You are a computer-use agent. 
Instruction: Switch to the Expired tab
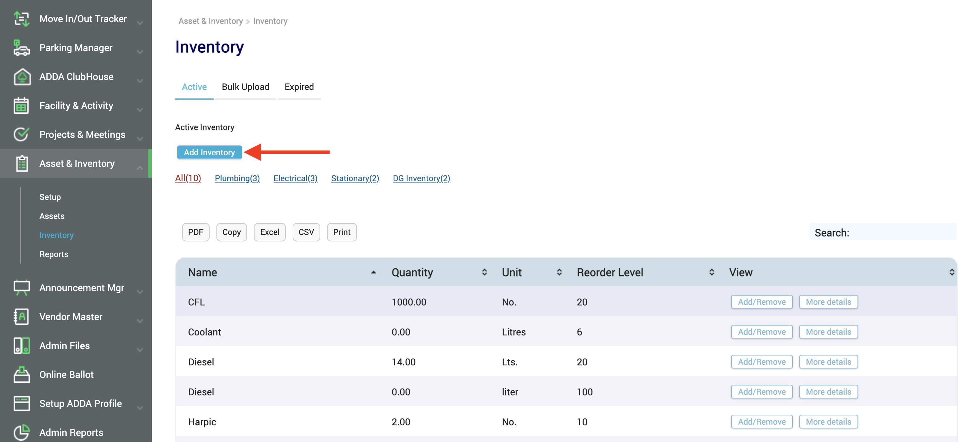coord(299,87)
